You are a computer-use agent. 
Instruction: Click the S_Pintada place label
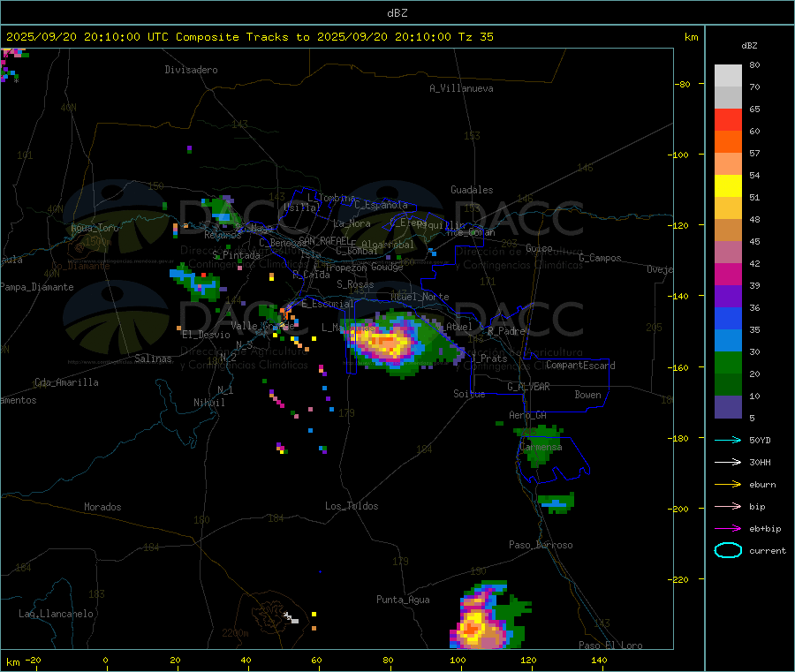pos(236,255)
